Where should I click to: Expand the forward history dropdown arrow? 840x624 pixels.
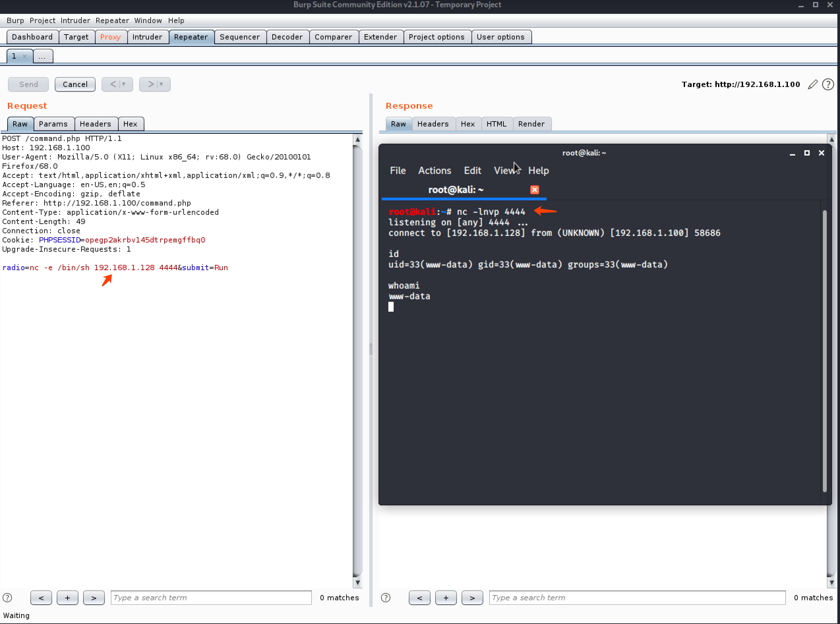(x=161, y=84)
